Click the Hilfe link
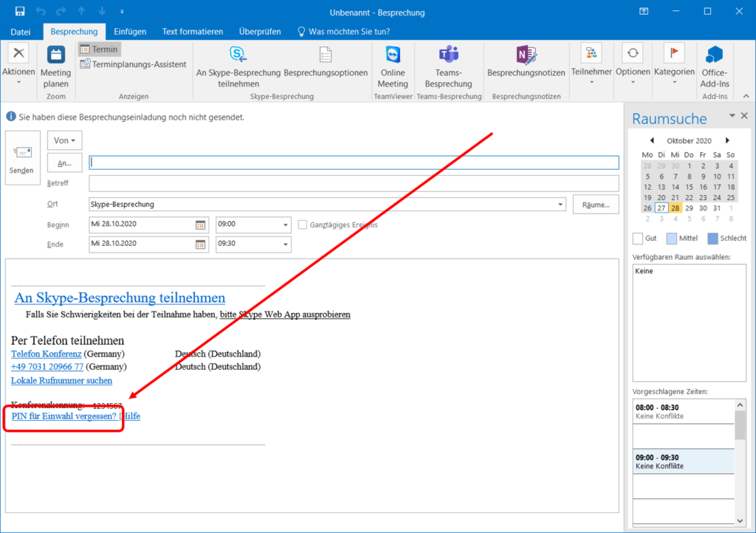 click(x=131, y=416)
